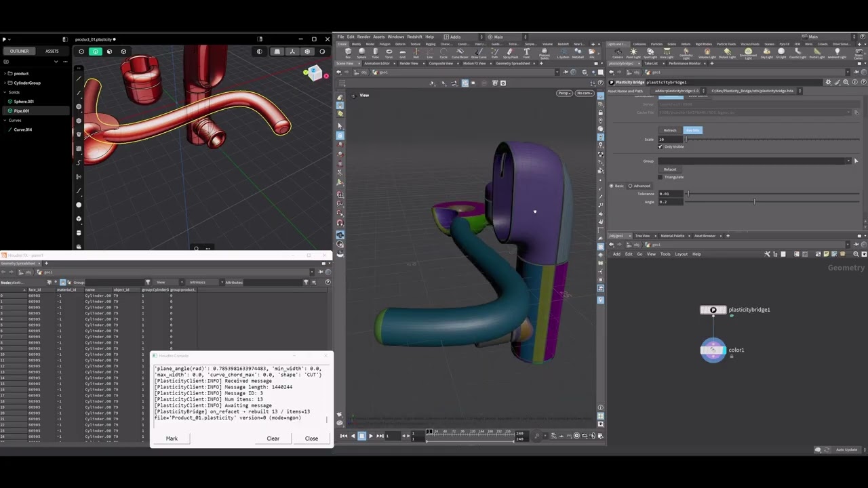Select Pipe.001 in Plasticity Outliner

click(22, 110)
